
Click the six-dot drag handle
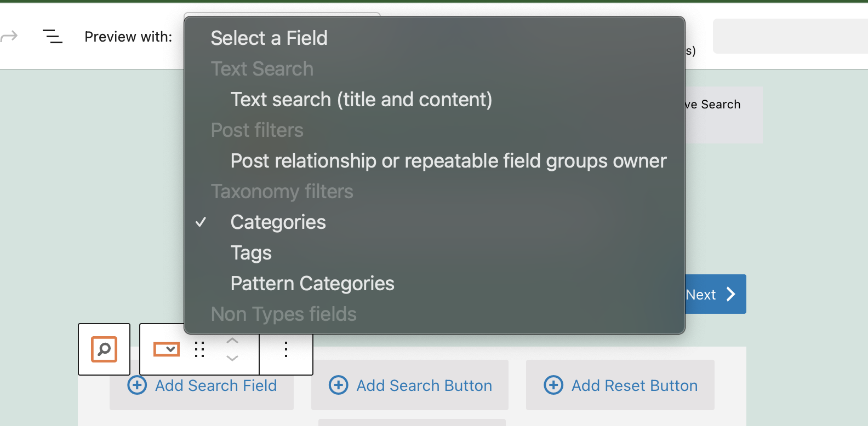point(199,349)
